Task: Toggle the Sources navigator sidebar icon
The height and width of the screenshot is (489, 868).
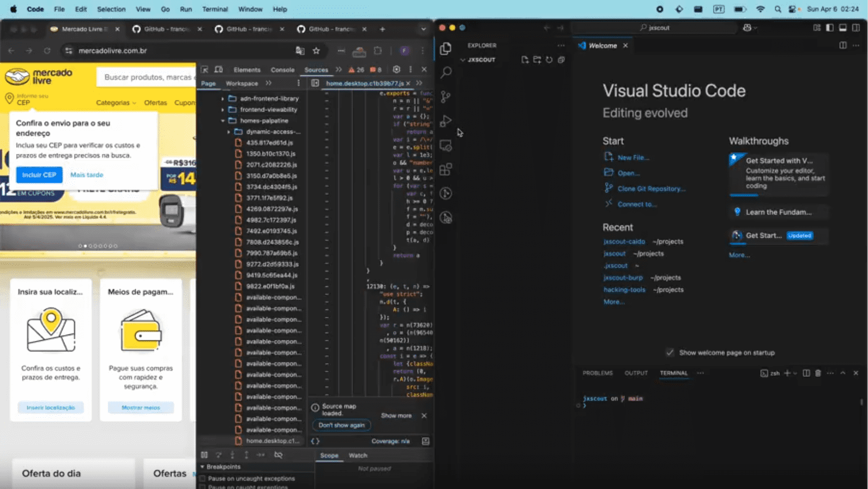Action: point(315,83)
